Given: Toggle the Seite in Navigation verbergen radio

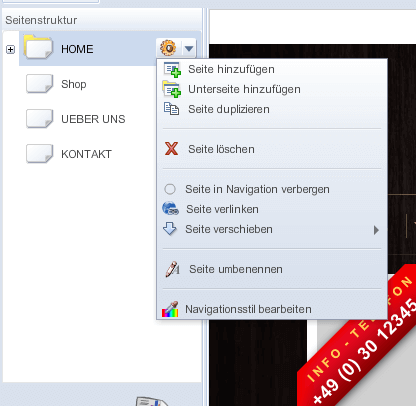Looking at the screenshot, I should coord(170,189).
